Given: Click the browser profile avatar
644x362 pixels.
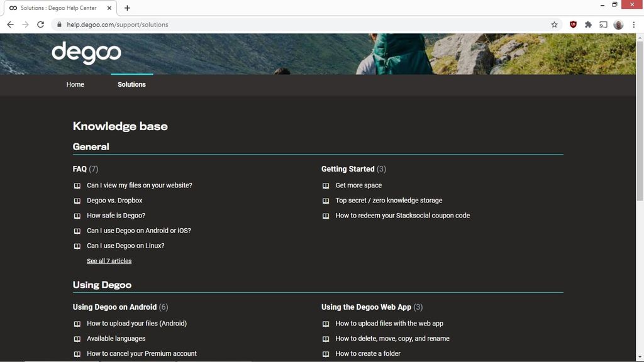Looking at the screenshot, I should (x=618, y=25).
